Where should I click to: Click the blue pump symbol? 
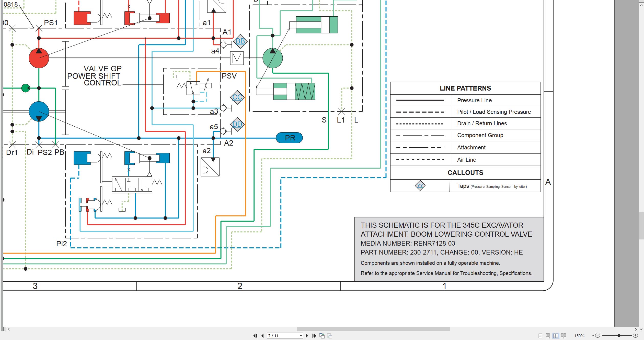click(39, 112)
